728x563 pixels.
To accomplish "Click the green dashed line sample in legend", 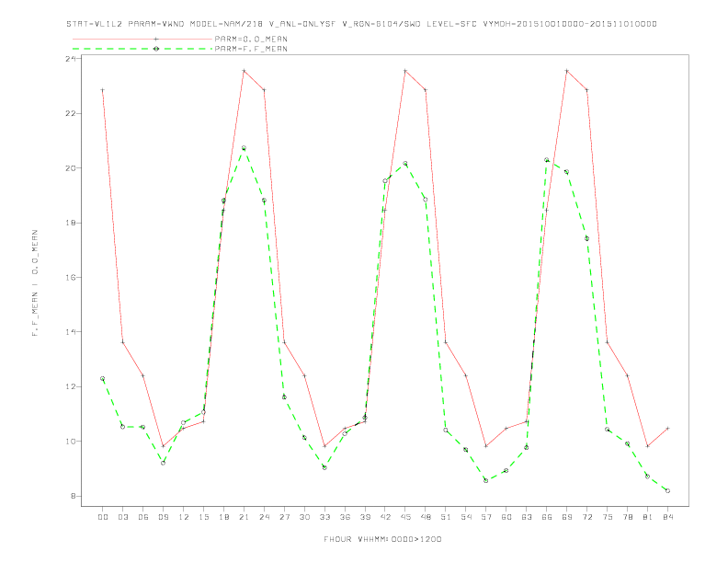I will pos(142,49).
